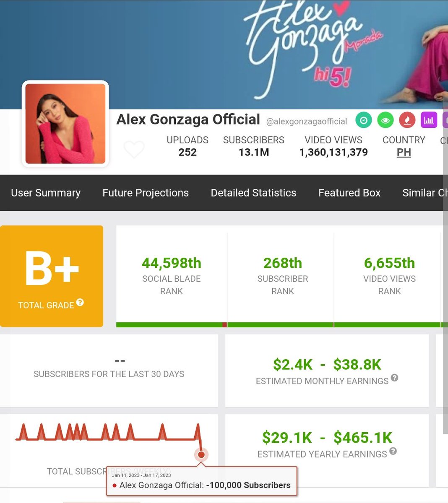448x503 pixels.
Task: Open the Featured Box tab
Action: (x=349, y=193)
